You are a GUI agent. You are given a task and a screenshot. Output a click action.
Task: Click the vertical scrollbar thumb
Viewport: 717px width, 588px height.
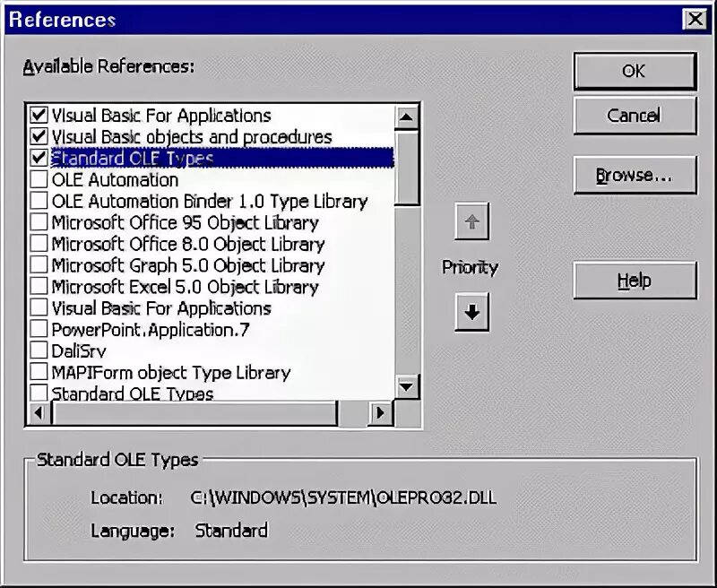406,168
